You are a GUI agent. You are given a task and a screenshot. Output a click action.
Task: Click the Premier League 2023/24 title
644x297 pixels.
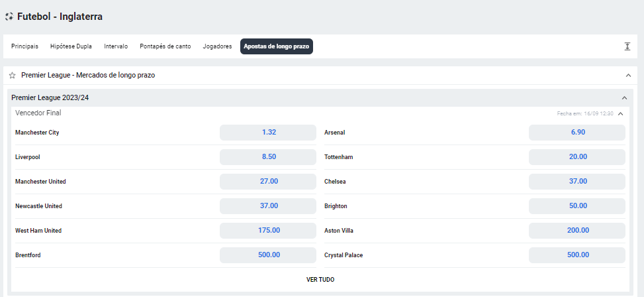[50, 98]
